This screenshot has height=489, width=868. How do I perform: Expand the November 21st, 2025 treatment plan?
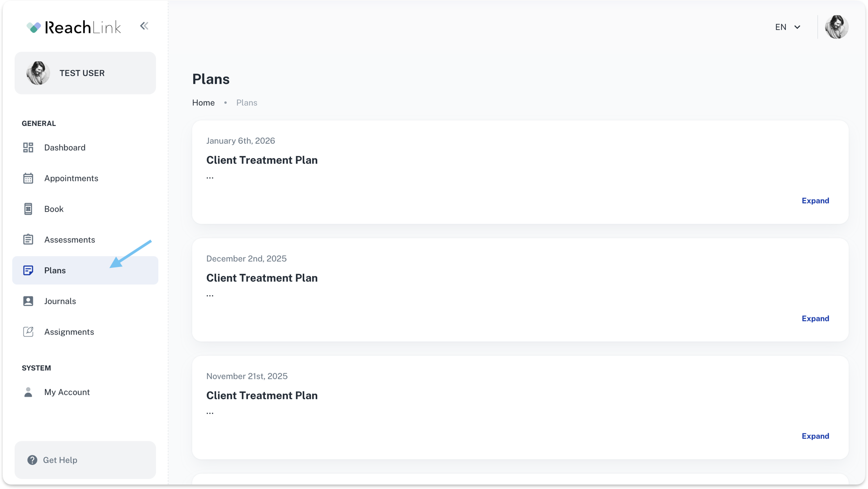click(x=815, y=436)
